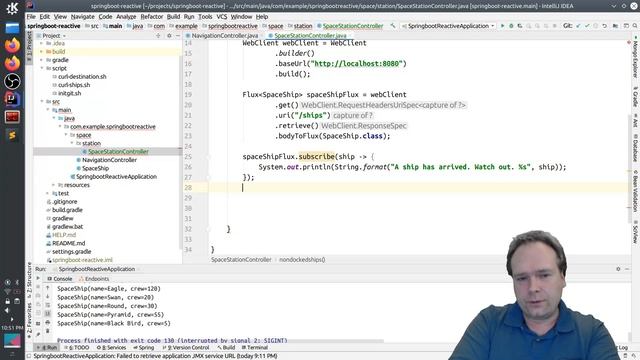This screenshot has height=360, width=640.
Task: Click the up arrow in console toolbar
Action: (47, 288)
